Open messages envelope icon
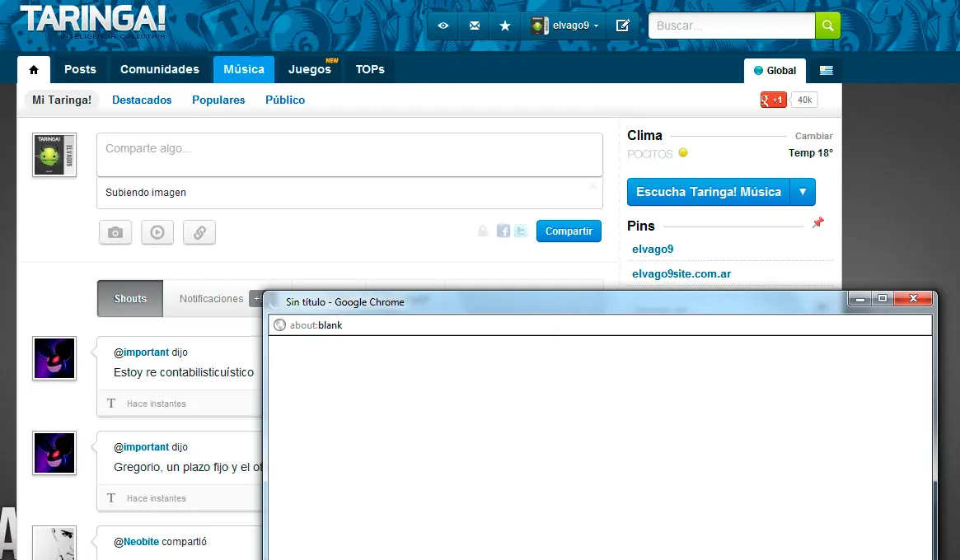 tap(475, 26)
